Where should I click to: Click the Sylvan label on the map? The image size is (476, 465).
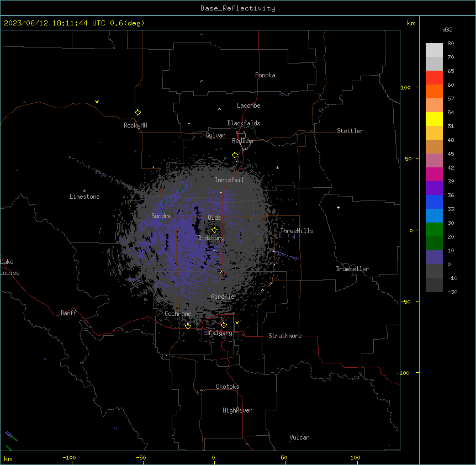[x=215, y=135]
